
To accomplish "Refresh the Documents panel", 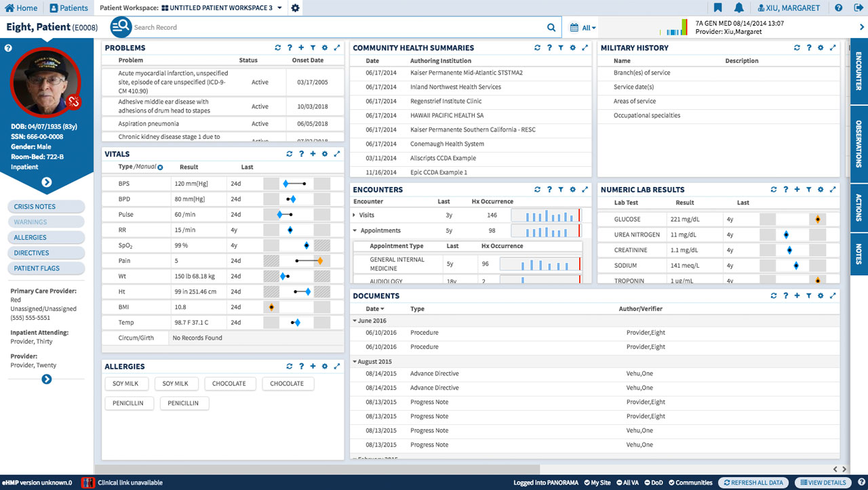I will click(774, 296).
